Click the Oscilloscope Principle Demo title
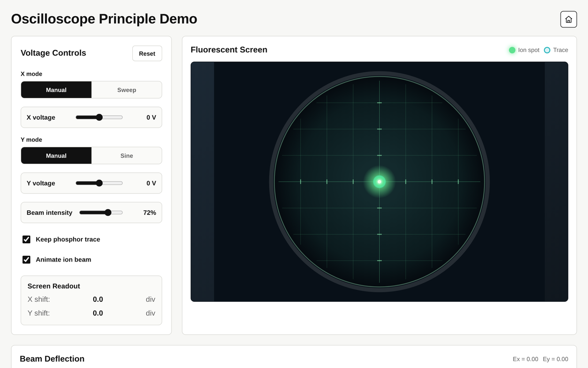 [104, 19]
